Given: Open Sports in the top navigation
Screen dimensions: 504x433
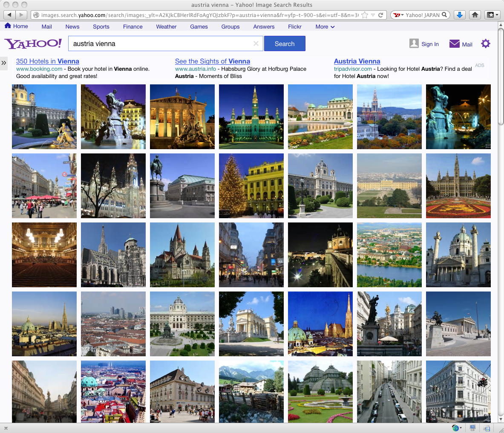Looking at the screenshot, I should (x=101, y=27).
